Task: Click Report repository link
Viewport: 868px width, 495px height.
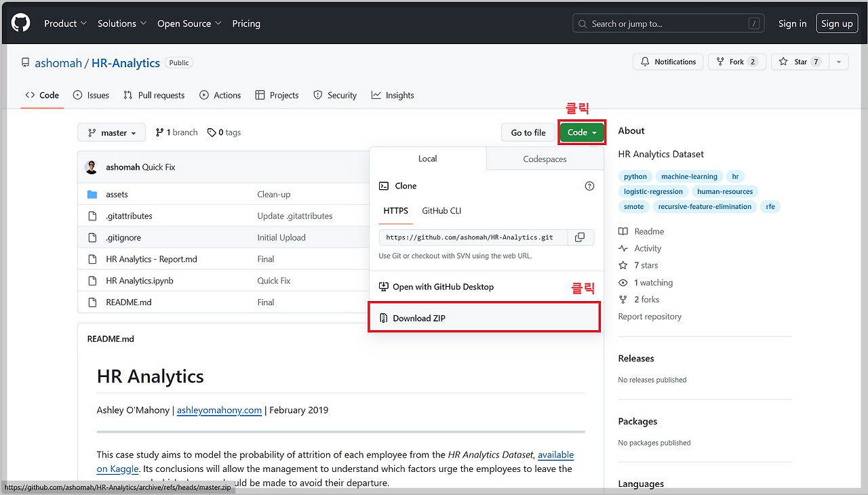Action: (650, 317)
